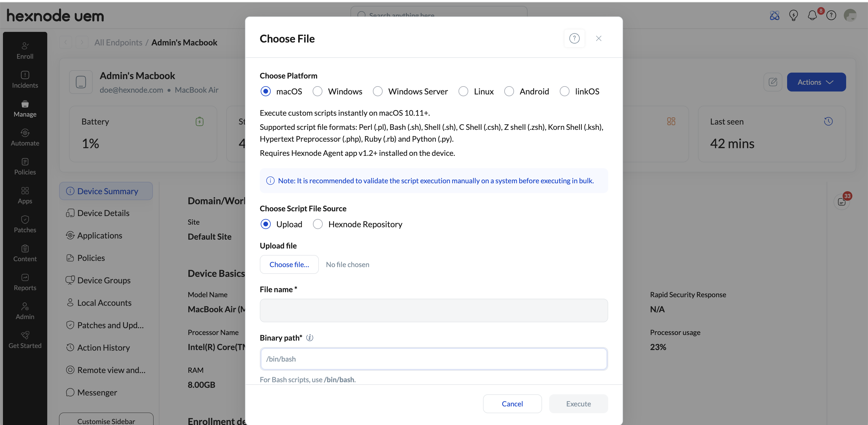Open Policies in the main sidebar
Screen dimensions: 868x425
(x=25, y=167)
